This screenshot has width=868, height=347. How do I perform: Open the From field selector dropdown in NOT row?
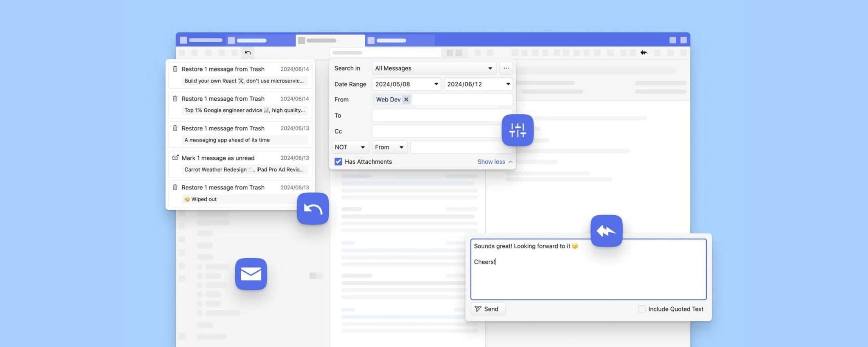click(x=389, y=147)
